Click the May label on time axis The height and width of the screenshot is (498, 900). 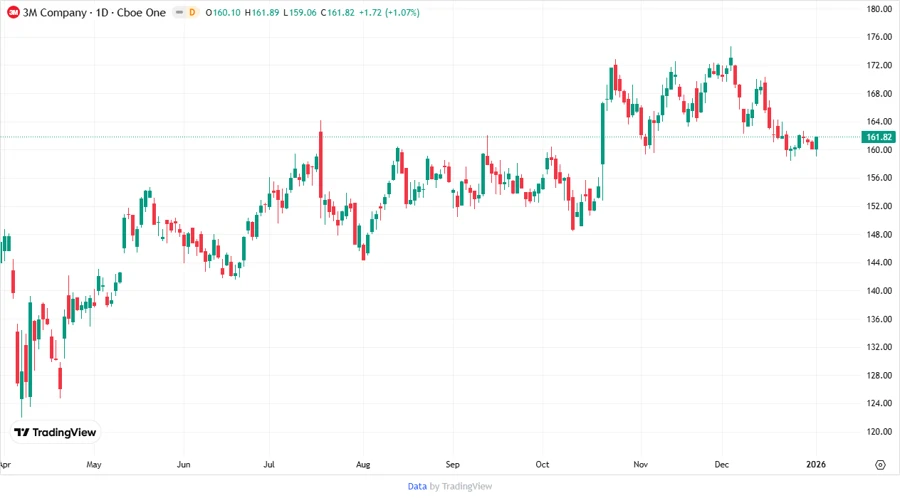pyautogui.click(x=94, y=465)
